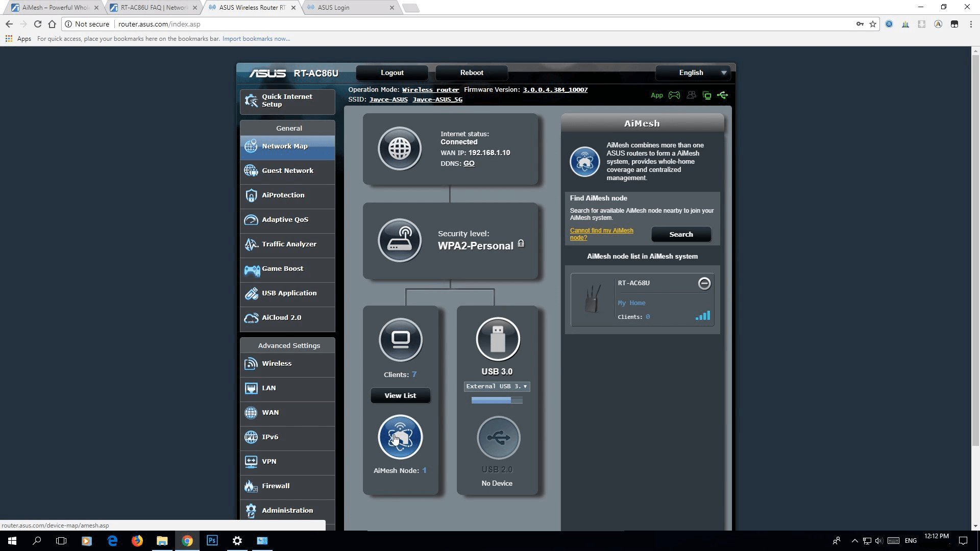Click the guest network users status icon
The width and height of the screenshot is (980, 551).
click(691, 95)
